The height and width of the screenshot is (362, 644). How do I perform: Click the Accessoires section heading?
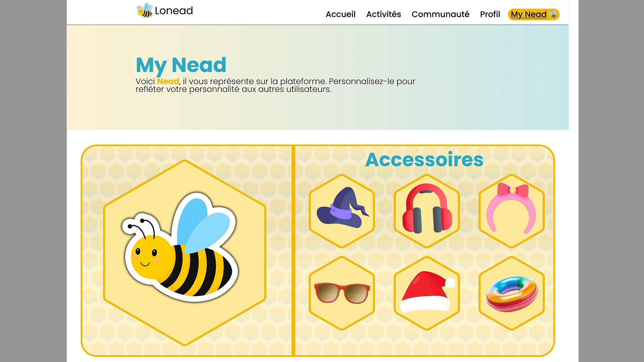coord(424,160)
